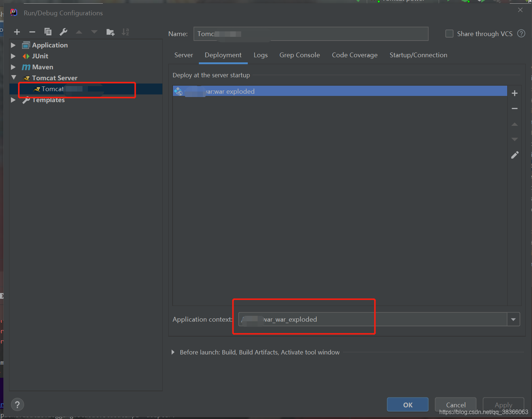Expand the JUnit configurations node

pyautogui.click(x=13, y=56)
